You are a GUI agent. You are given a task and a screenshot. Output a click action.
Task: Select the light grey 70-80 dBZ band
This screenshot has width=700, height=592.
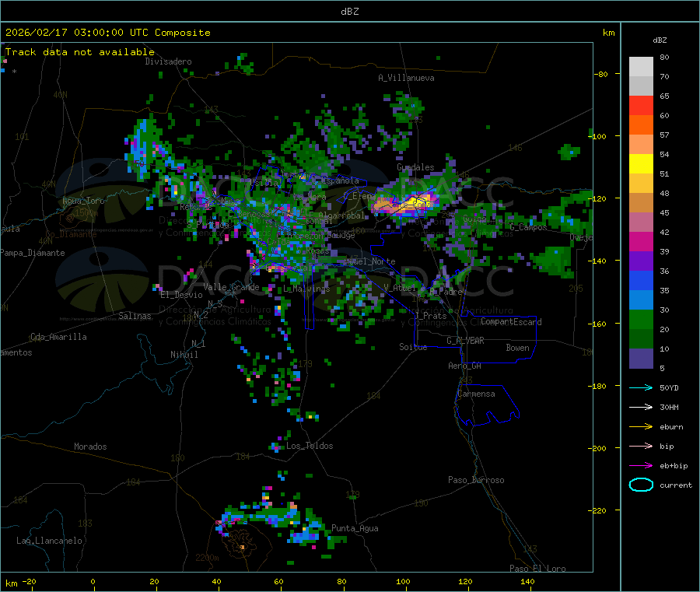641,67
